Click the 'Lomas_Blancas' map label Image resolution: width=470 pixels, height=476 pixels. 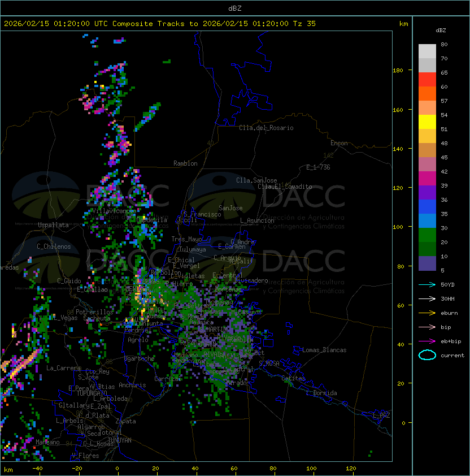click(324, 350)
